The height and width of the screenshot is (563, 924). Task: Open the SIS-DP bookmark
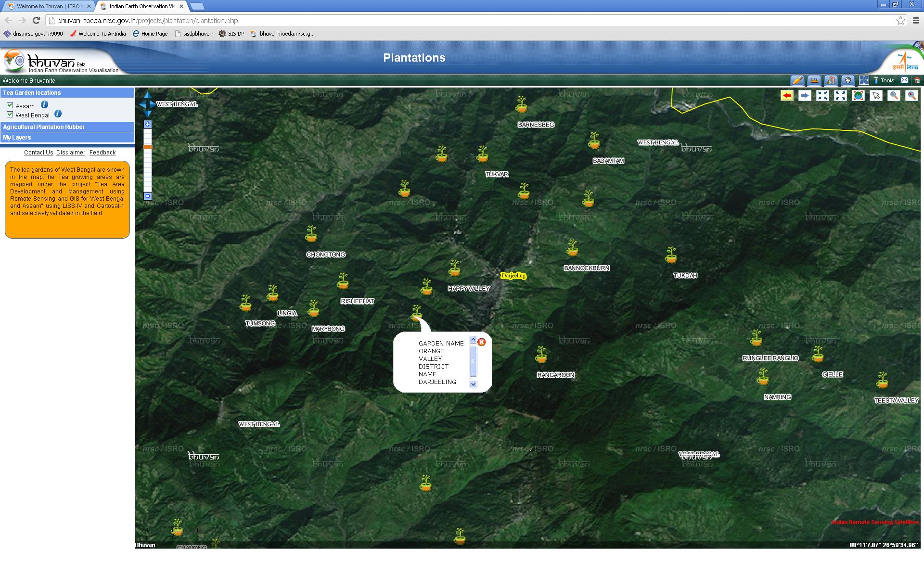(x=231, y=34)
